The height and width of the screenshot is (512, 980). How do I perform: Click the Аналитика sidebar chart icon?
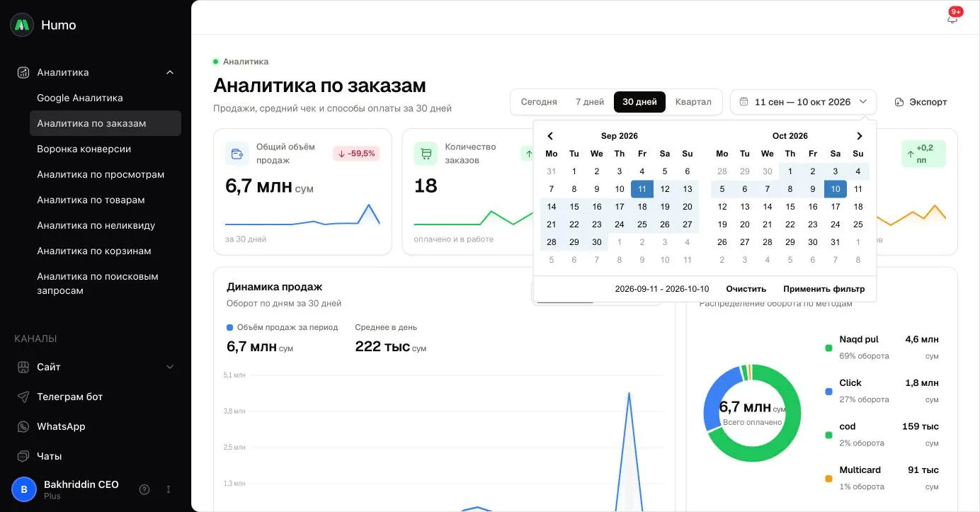23,72
